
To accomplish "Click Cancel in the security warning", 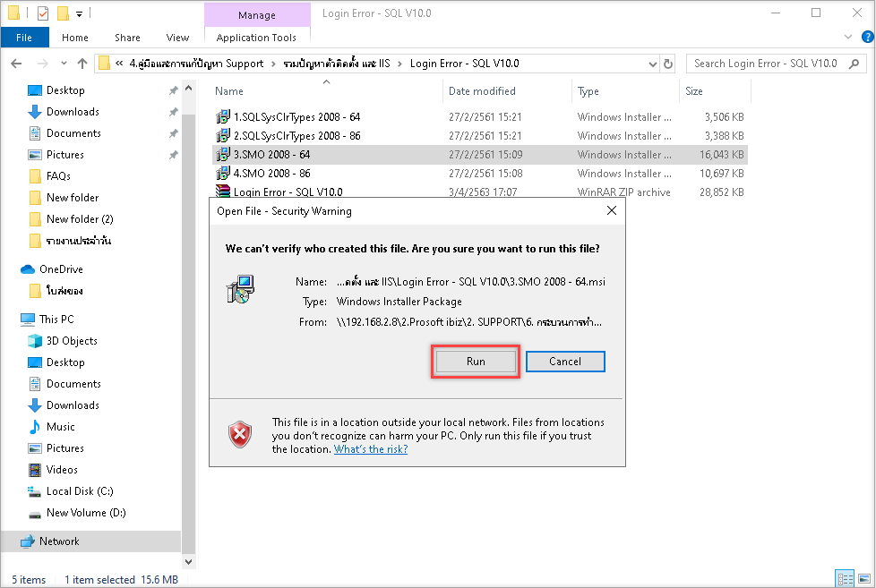I will (x=565, y=362).
